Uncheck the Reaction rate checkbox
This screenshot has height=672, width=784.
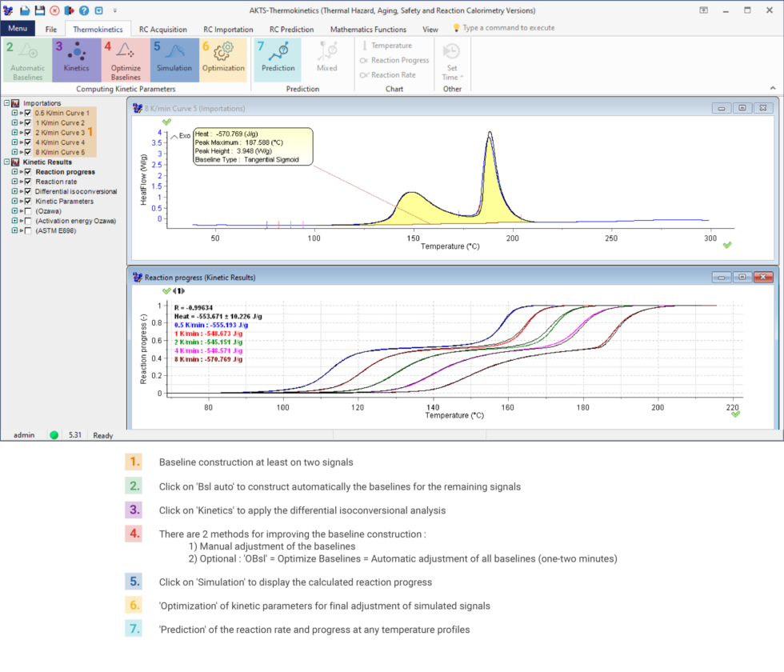point(27,182)
